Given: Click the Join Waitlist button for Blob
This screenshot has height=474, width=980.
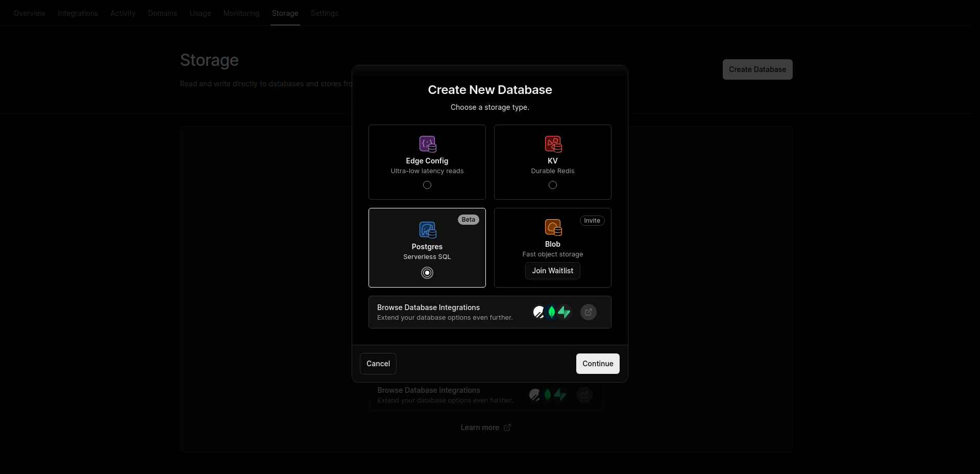Looking at the screenshot, I should pos(553,271).
